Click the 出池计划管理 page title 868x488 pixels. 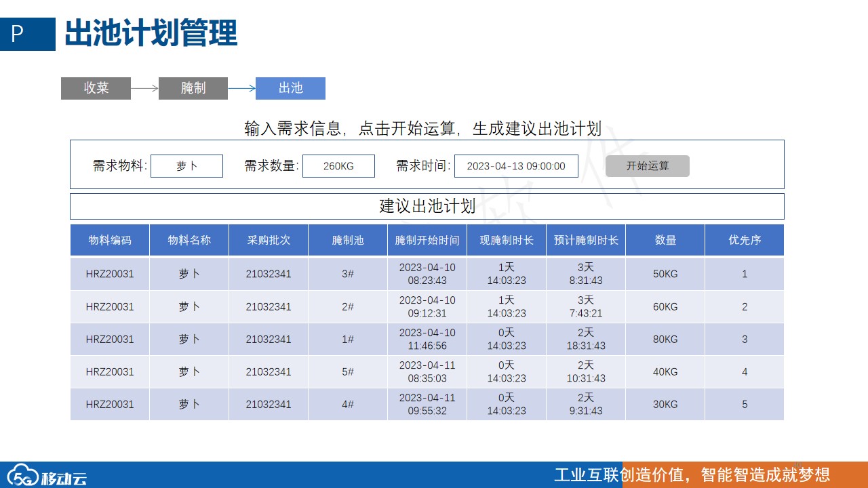[x=151, y=33]
